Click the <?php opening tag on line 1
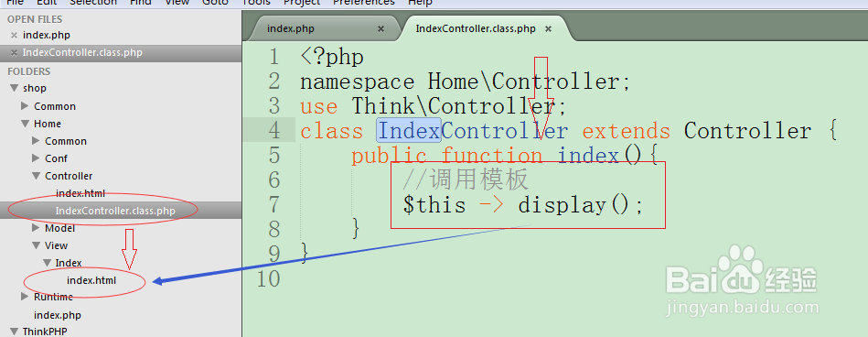Screen dimensions: 868x337 (x=332, y=57)
